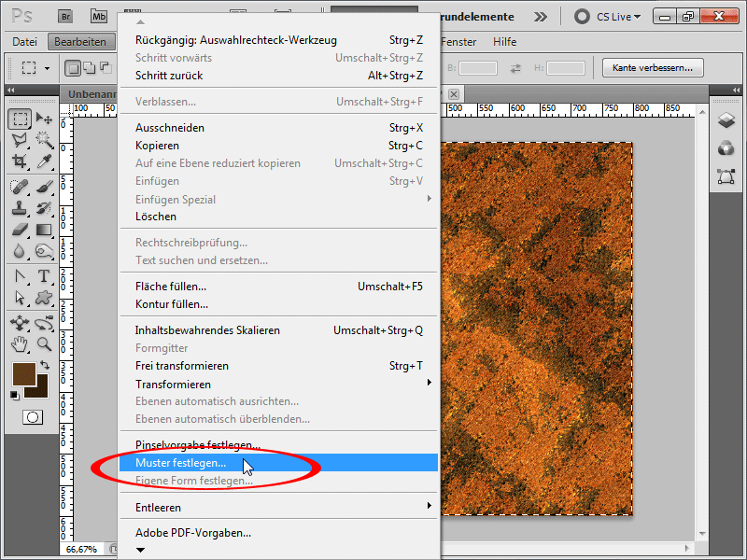Select the Rectangular Marquee tool
Screen dimensions: 747x560
coord(20,119)
